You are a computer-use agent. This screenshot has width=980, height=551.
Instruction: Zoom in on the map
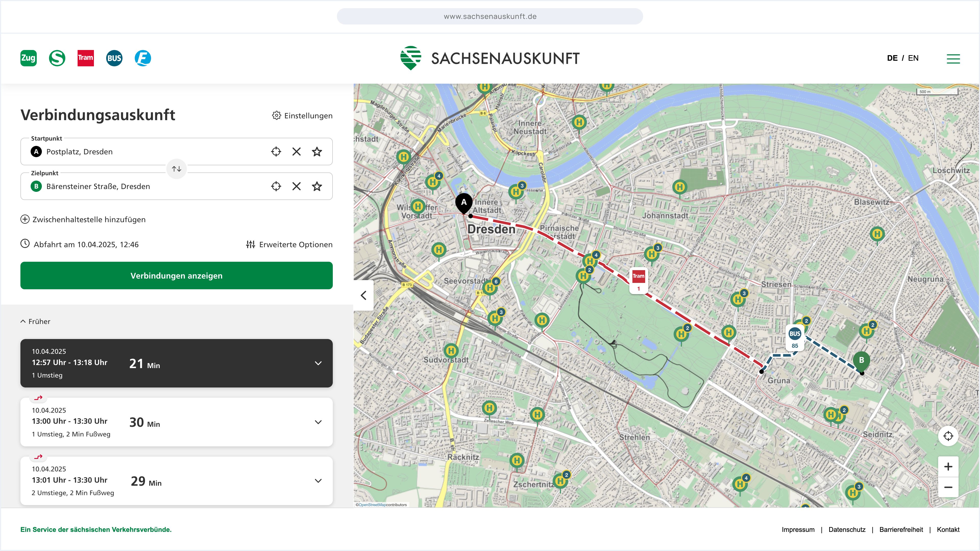pyautogui.click(x=948, y=467)
